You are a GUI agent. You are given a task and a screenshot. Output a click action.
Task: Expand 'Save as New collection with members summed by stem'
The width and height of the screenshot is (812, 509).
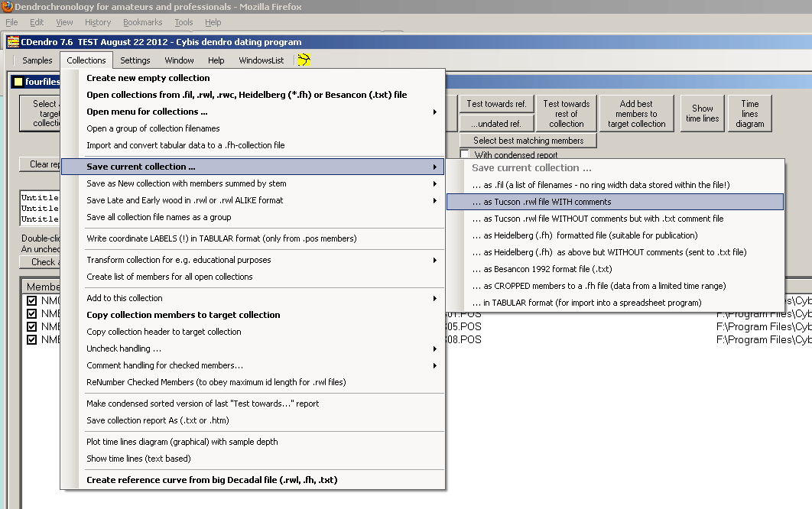434,184
